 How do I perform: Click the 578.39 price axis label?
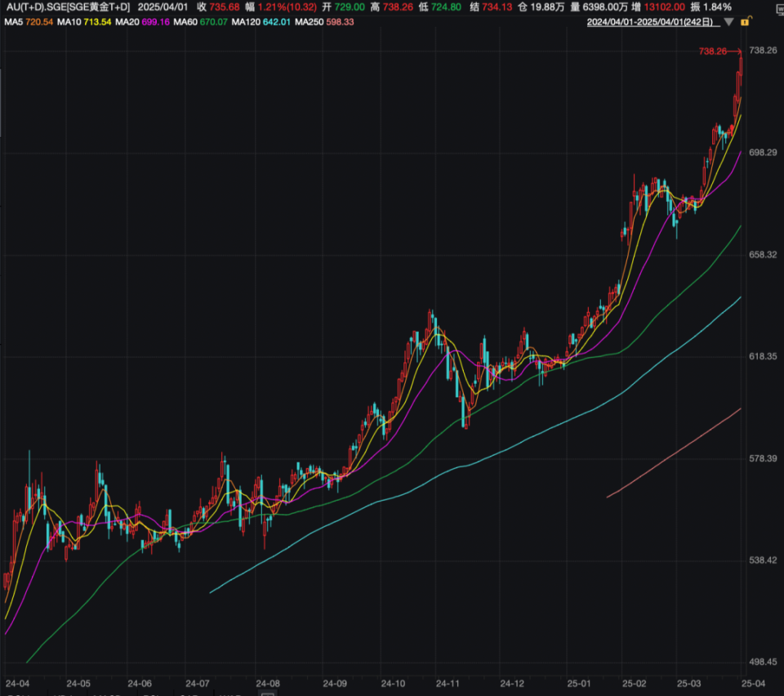pos(762,459)
